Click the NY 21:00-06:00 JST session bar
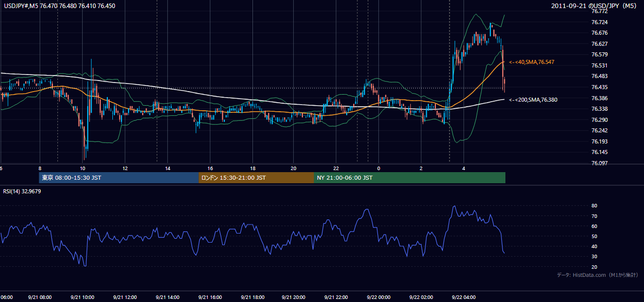 tap(410, 178)
